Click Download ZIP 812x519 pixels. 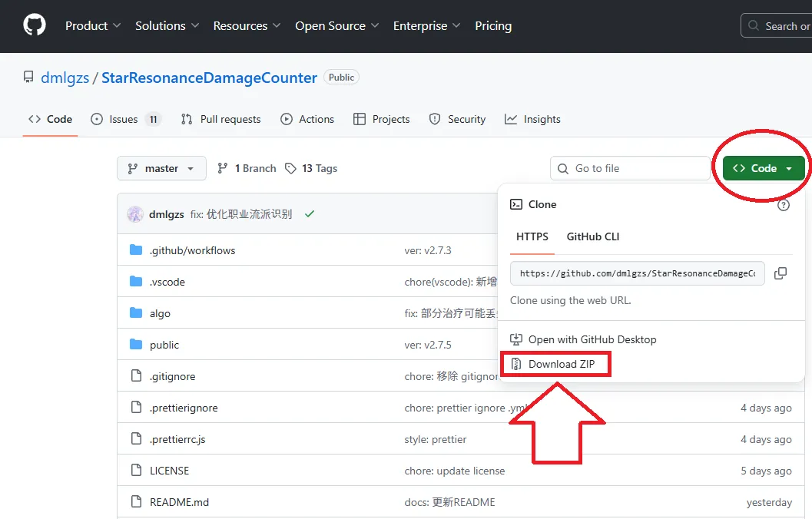[562, 364]
